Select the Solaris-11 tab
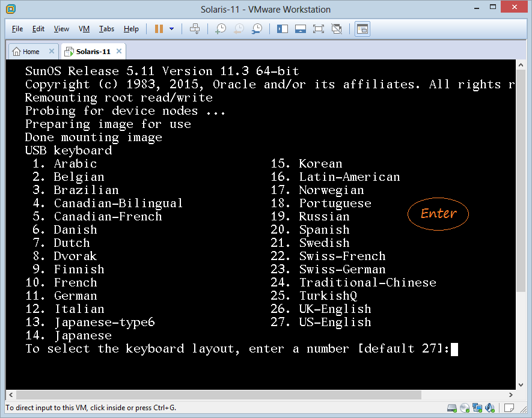 pos(93,52)
